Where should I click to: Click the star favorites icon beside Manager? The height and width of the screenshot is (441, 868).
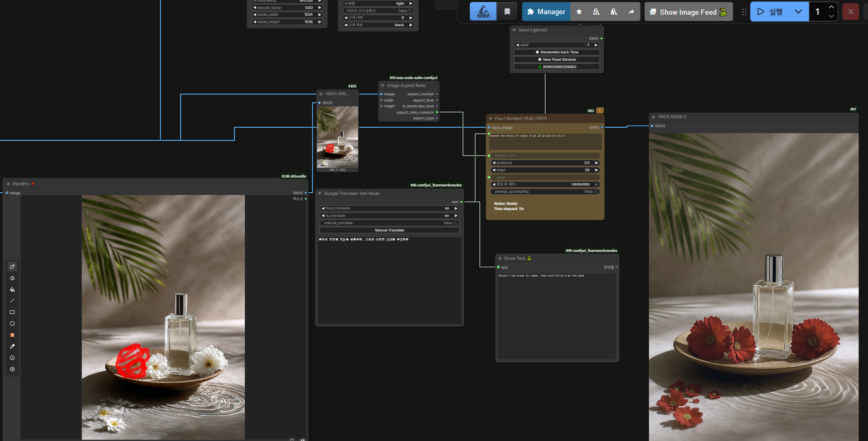(x=579, y=12)
